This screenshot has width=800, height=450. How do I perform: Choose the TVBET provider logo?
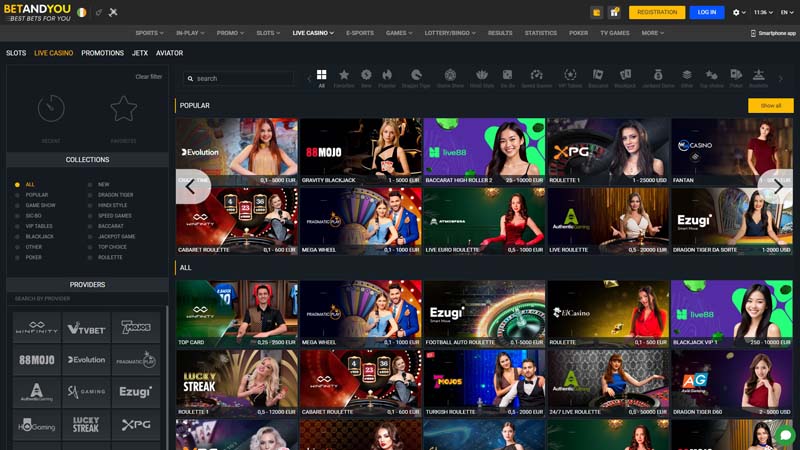tap(87, 327)
